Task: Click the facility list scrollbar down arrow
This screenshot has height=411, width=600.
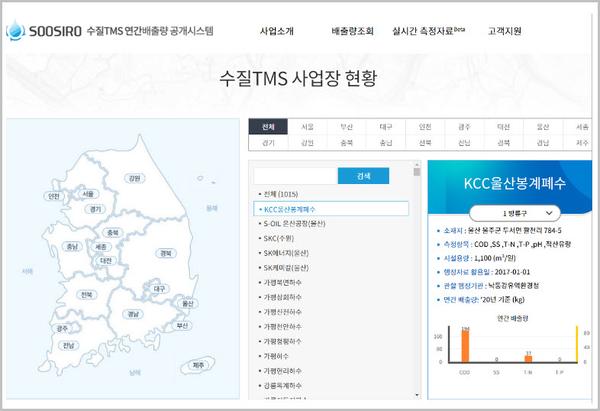Action: pyautogui.click(x=417, y=395)
